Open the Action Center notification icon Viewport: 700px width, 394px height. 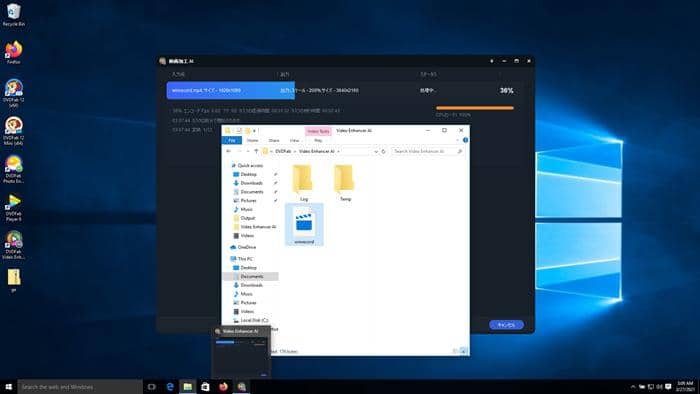tap(668, 386)
